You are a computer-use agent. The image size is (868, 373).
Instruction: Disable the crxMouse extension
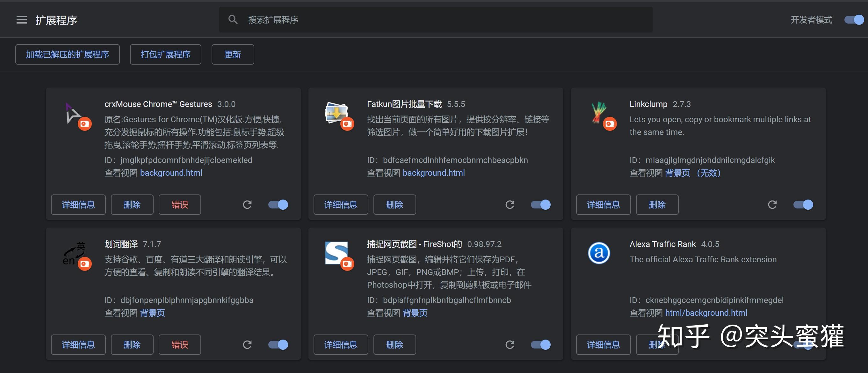pos(278,205)
